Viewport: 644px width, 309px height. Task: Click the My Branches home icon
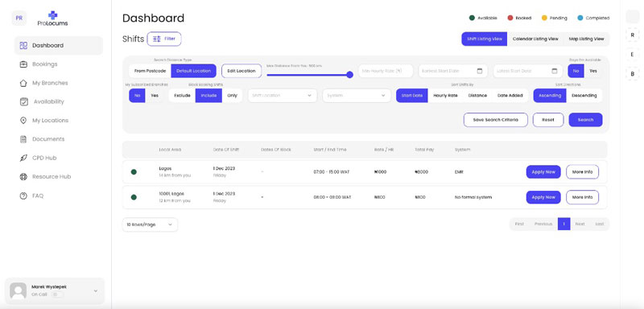23,83
